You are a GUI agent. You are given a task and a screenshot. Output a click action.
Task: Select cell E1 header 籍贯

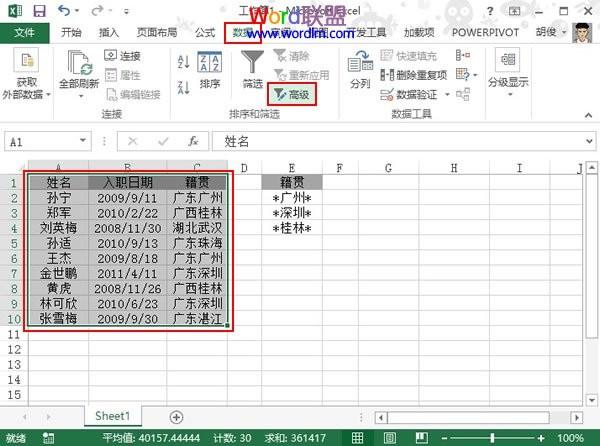pyautogui.click(x=292, y=182)
